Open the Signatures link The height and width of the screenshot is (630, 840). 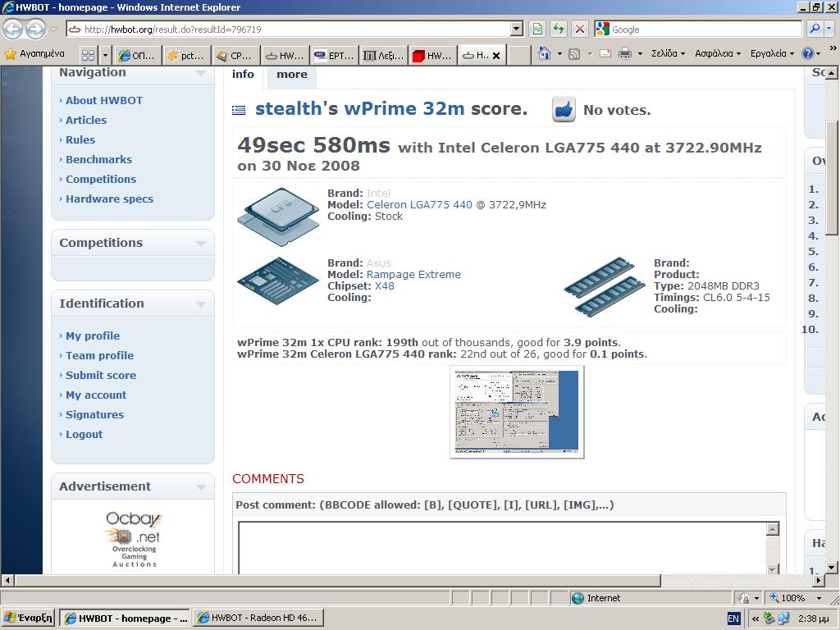[x=94, y=414]
